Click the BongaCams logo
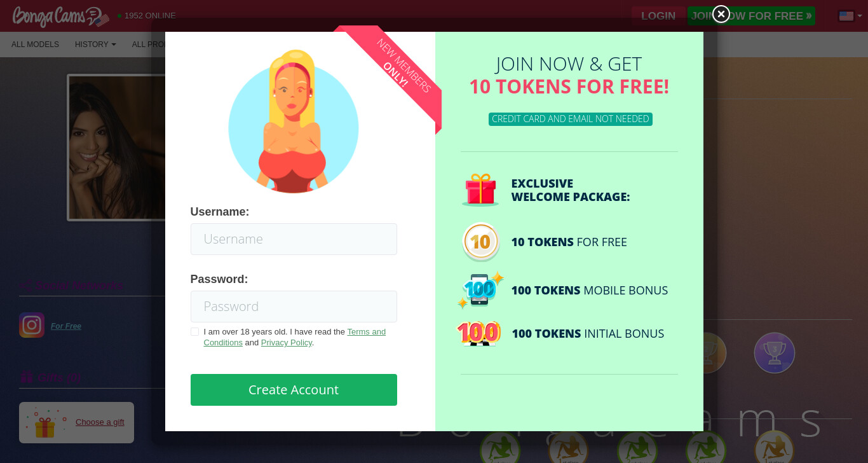Image resolution: width=868 pixels, height=463 pixels. 60,16
